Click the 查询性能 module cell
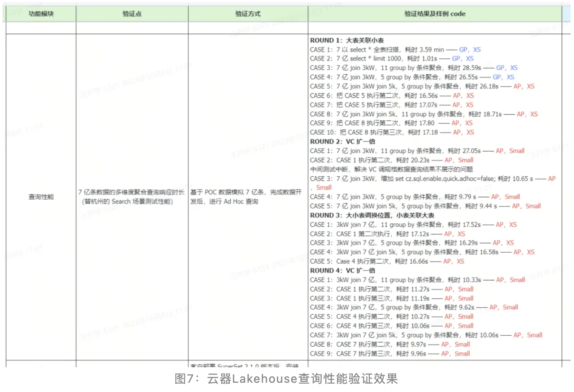This screenshot has width=574, height=392. (41, 197)
